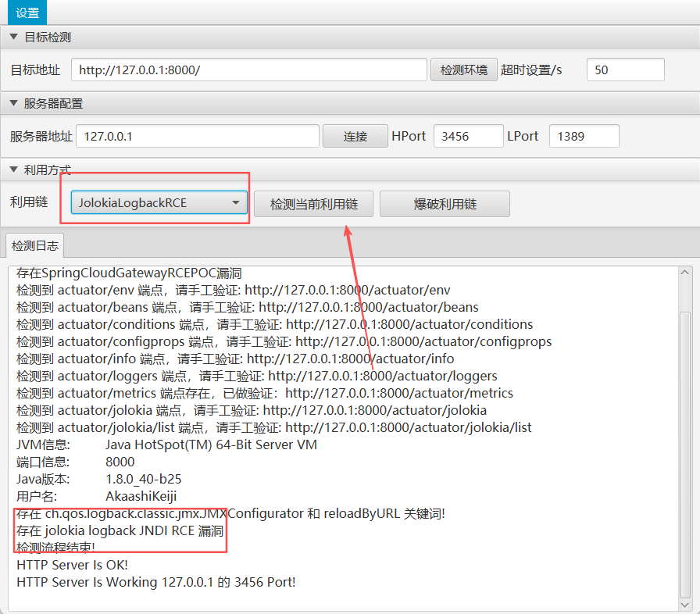Click the log line 存在SpringCloudGatewayRCEPOC漏洞

click(x=129, y=273)
